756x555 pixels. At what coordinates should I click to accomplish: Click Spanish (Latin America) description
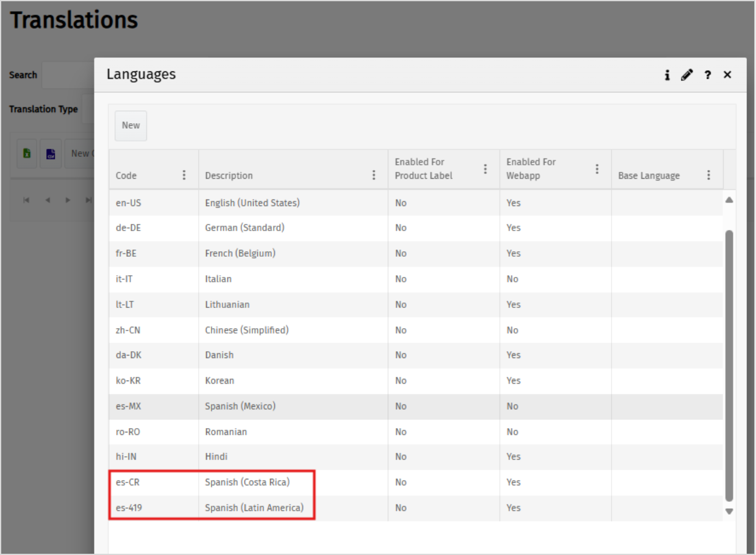coord(254,507)
